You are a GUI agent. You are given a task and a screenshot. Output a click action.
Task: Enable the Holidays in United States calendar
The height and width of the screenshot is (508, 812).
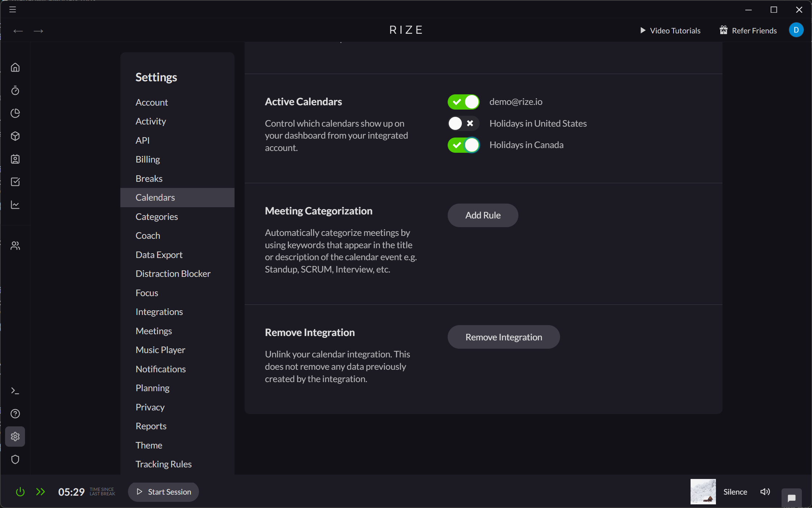[x=463, y=123]
